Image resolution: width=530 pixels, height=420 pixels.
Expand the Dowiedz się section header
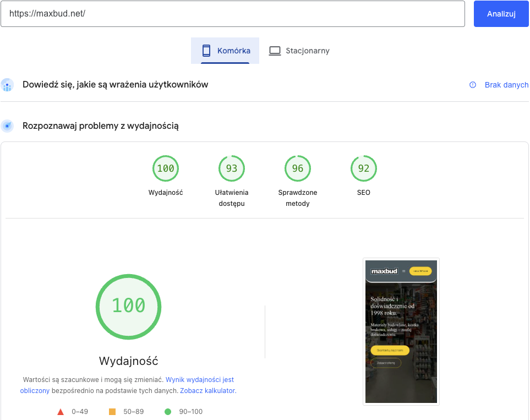(x=115, y=85)
